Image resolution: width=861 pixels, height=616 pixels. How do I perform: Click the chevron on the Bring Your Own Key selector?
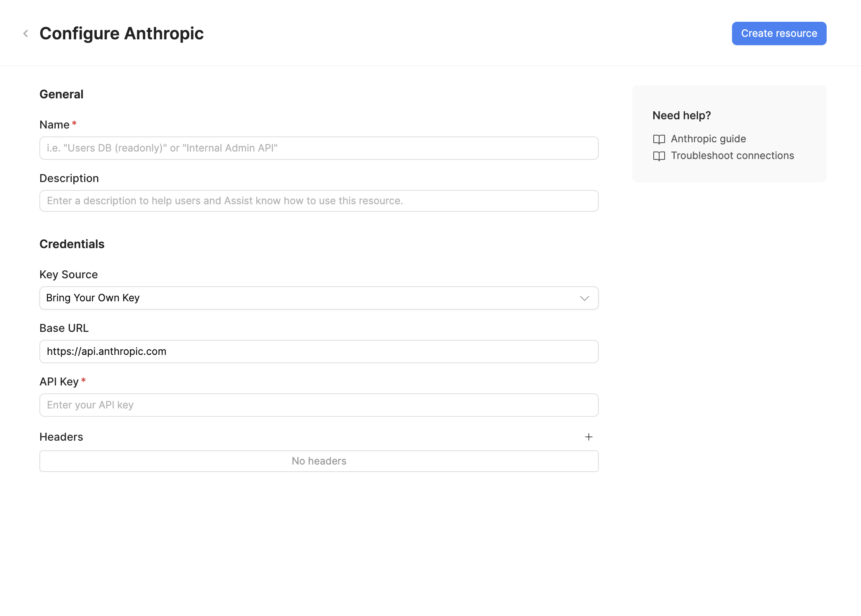pyautogui.click(x=585, y=298)
